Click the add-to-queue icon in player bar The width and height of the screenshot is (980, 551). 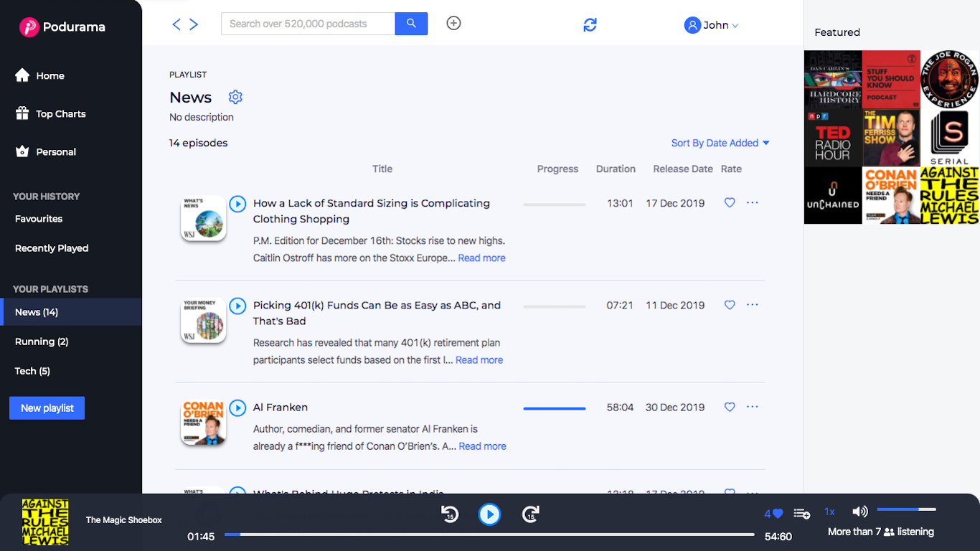click(802, 514)
